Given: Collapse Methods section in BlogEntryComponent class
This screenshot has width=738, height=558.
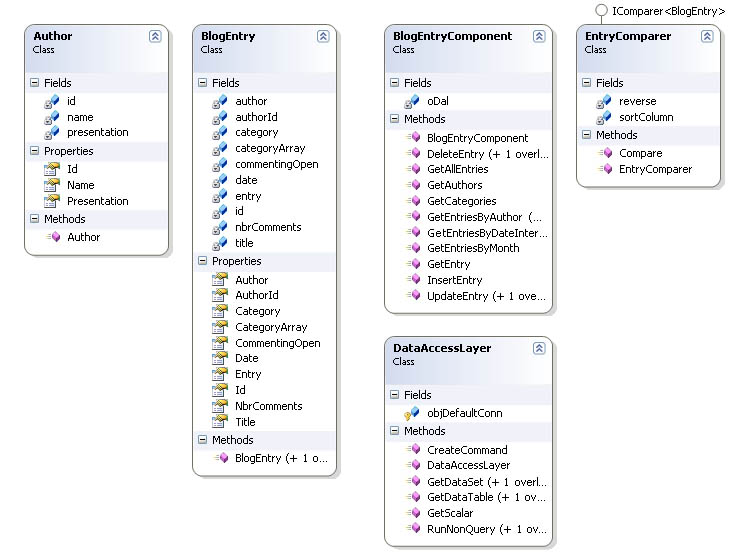Looking at the screenshot, I should coord(394,119).
